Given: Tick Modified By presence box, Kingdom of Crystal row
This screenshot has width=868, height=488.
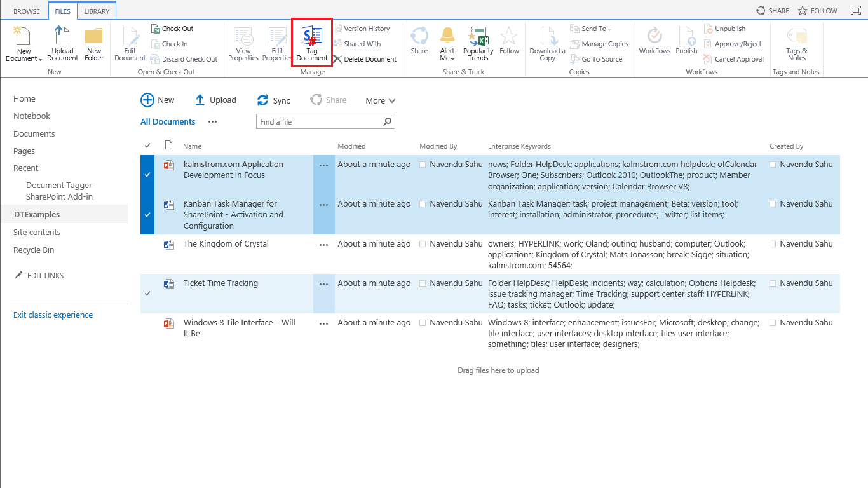Looking at the screenshot, I should [x=423, y=244].
